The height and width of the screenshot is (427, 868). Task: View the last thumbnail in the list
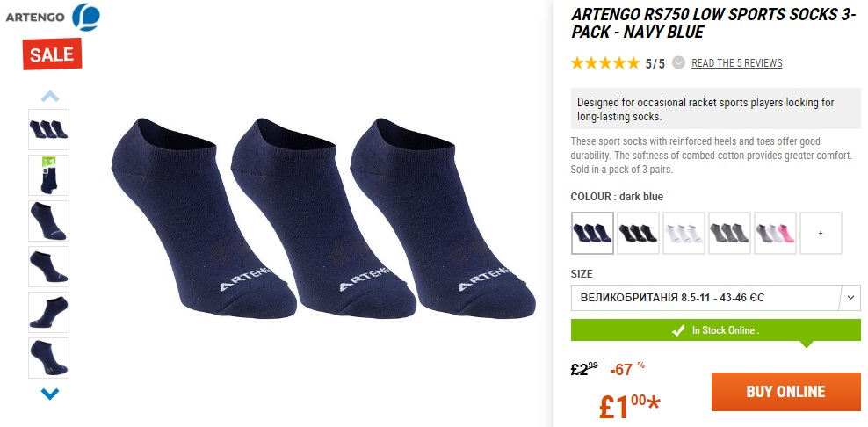click(x=48, y=358)
